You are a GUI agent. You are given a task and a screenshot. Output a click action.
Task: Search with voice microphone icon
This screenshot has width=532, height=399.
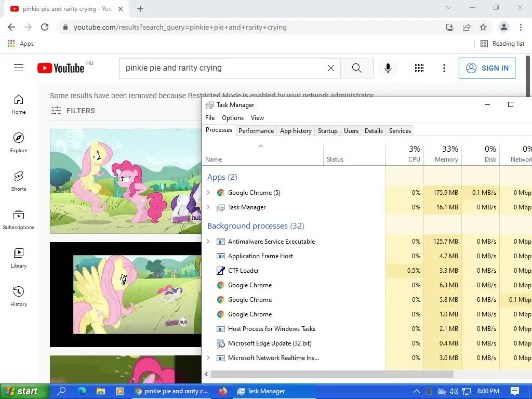pos(388,68)
